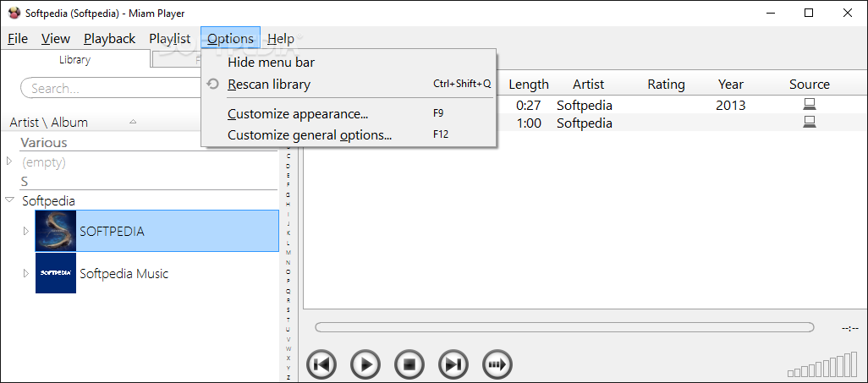Image resolution: width=868 pixels, height=383 pixels.
Task: Expand the Softpedia Music album
Action: [25, 273]
